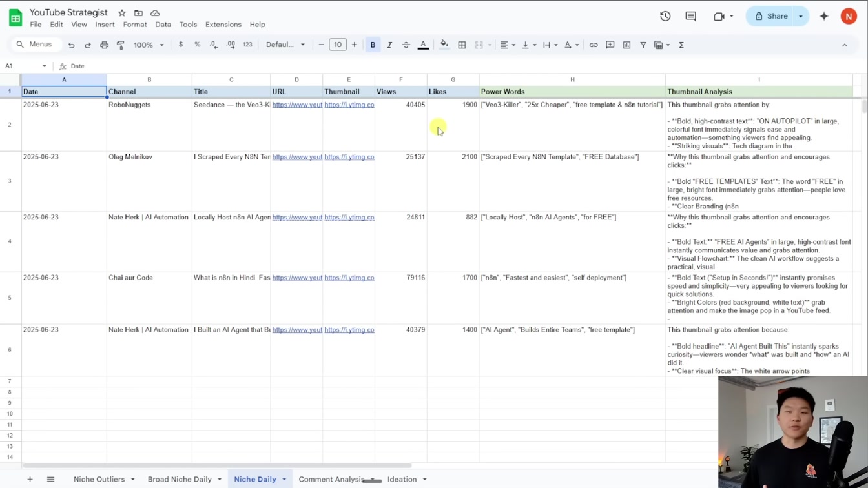The width and height of the screenshot is (868, 488).
Task: Open the RoboNuggets video URL link
Action: 297,105
